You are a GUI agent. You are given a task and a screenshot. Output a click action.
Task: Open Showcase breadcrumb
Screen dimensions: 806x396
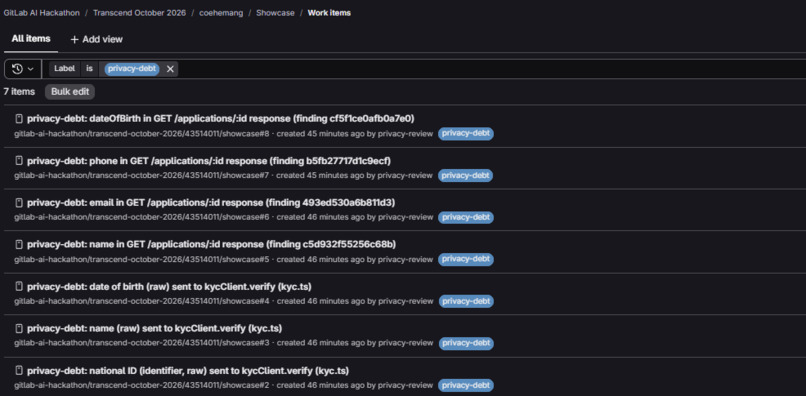pos(275,13)
